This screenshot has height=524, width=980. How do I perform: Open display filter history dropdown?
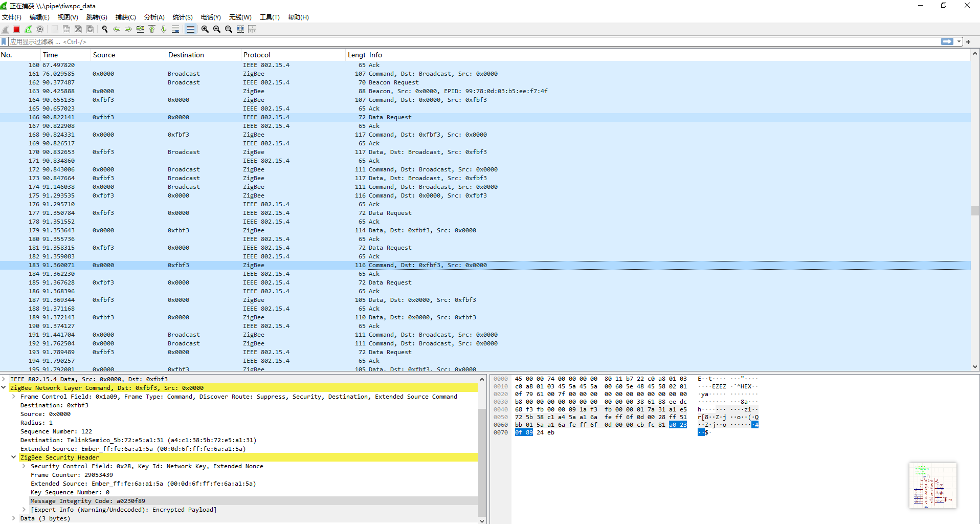click(959, 42)
